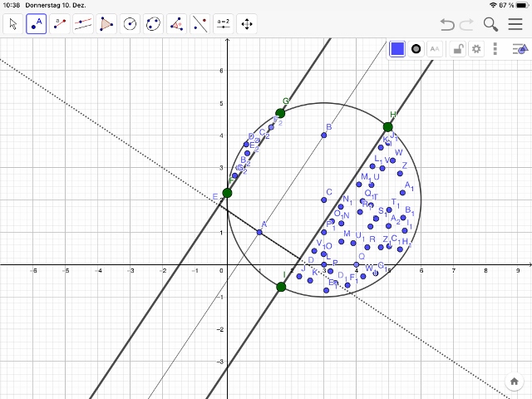Undo the last action
This screenshot has height=399, width=532.
pos(448,24)
